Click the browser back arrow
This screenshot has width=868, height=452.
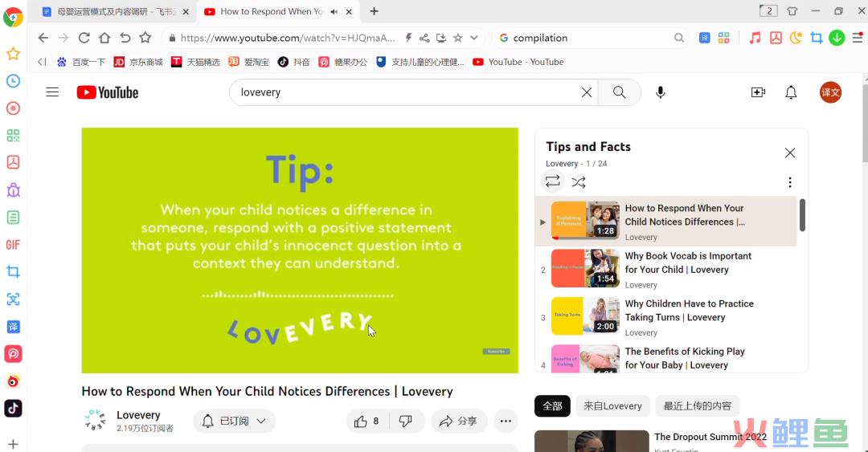43,38
